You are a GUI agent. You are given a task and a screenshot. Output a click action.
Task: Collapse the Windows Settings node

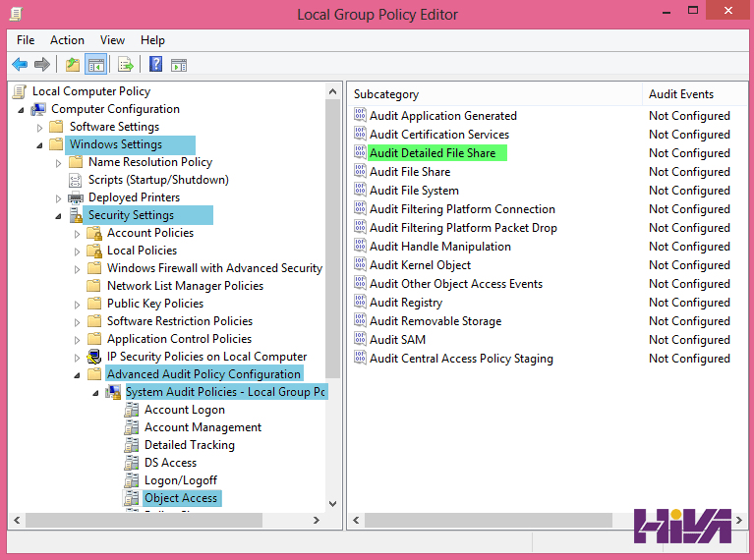tap(40, 145)
